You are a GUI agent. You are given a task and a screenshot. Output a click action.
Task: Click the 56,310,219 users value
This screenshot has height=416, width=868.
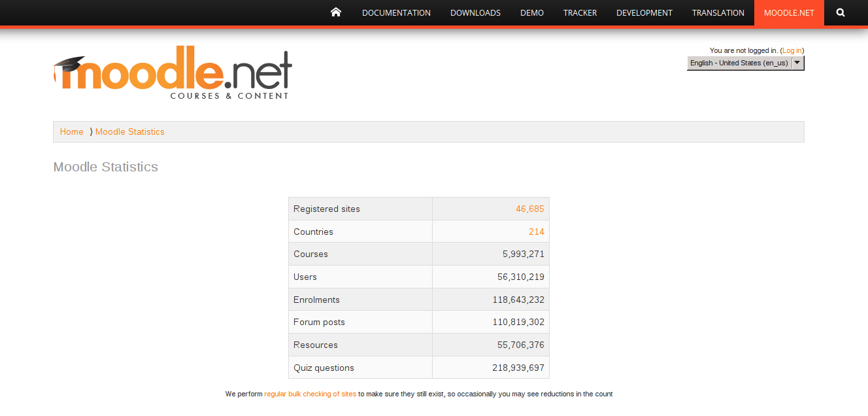[x=521, y=277]
